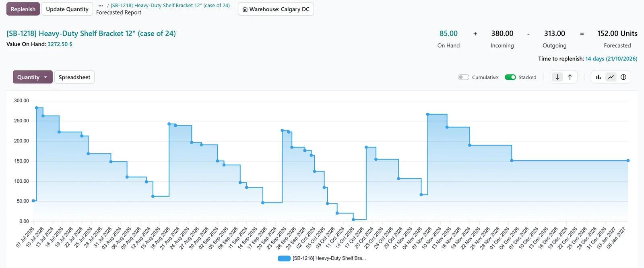Click the 380.00 Incoming value

click(x=502, y=34)
